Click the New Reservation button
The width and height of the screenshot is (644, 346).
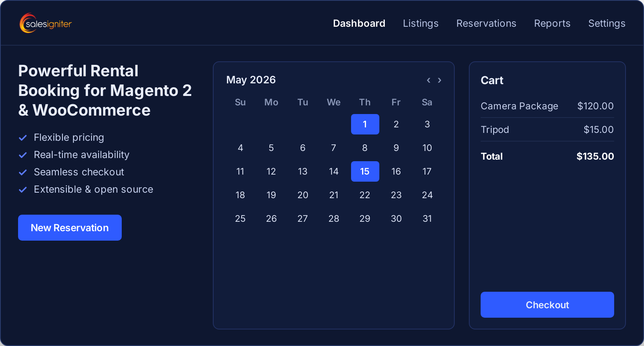70,228
